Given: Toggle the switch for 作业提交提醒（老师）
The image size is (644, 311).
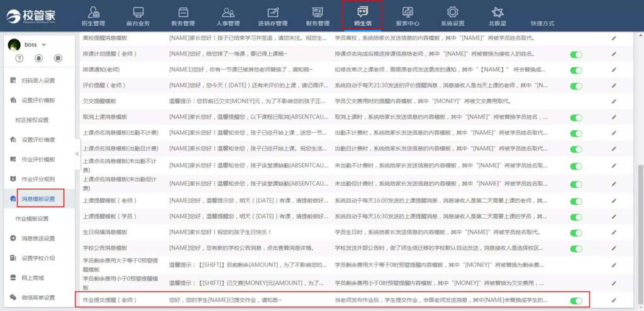Looking at the screenshot, I should 575,300.
